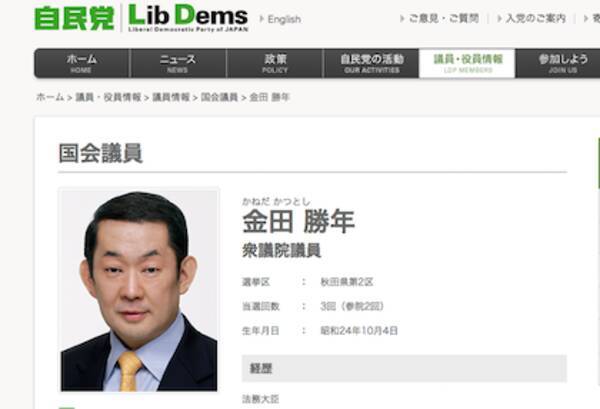The width and height of the screenshot is (600, 409).
Task: Select 議員・役員情報 LDP MEMBERS tab
Action: click(x=467, y=64)
